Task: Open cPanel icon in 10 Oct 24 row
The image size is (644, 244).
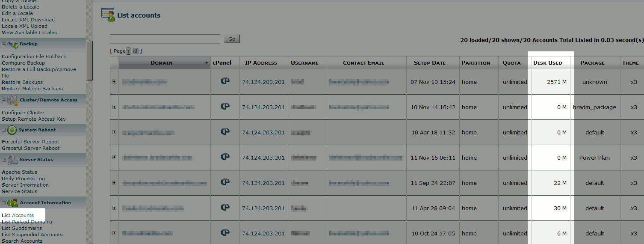Action: (x=225, y=232)
